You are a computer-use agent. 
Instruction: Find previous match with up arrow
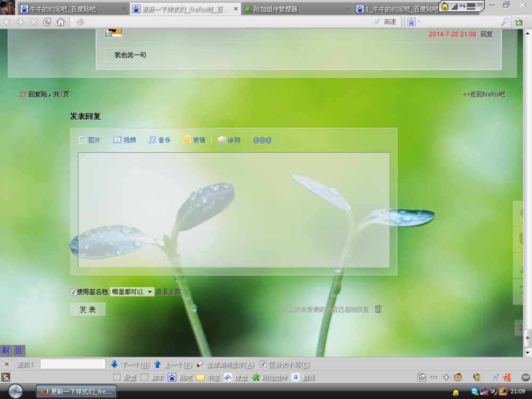pyautogui.click(x=157, y=364)
